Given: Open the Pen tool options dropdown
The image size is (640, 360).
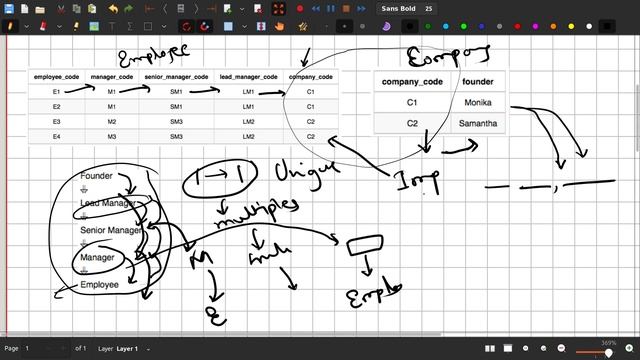Looking at the screenshot, I should point(27,27).
